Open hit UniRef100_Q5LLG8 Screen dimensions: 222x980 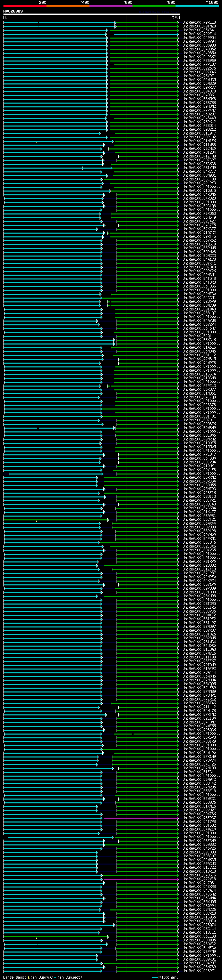point(199,936)
